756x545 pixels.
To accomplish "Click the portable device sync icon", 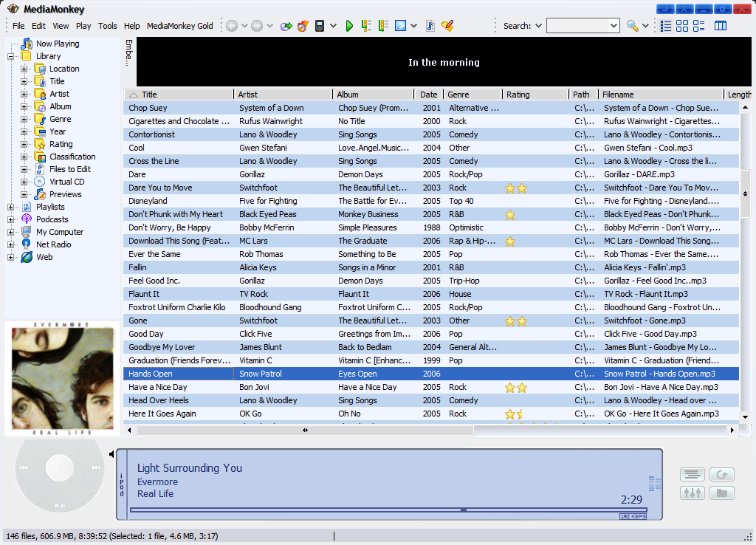I will point(320,26).
